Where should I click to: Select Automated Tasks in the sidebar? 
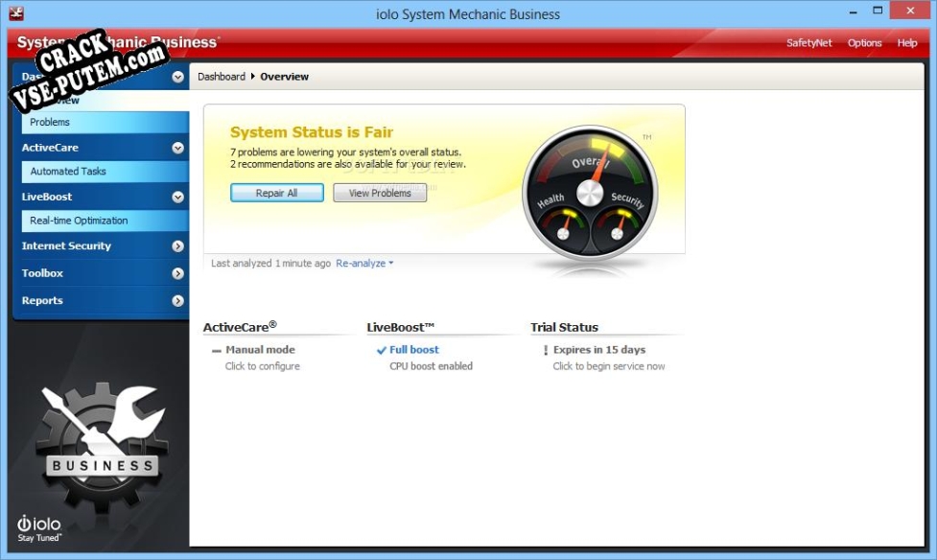coord(105,171)
